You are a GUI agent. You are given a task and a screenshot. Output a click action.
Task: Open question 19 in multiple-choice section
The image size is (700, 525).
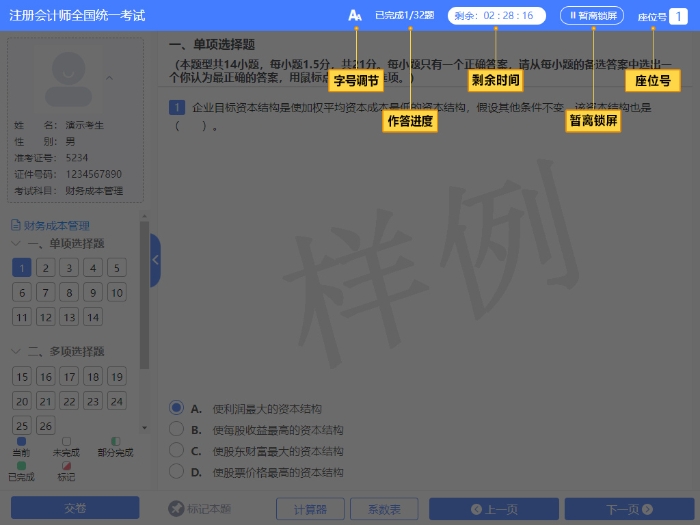pyautogui.click(x=117, y=376)
